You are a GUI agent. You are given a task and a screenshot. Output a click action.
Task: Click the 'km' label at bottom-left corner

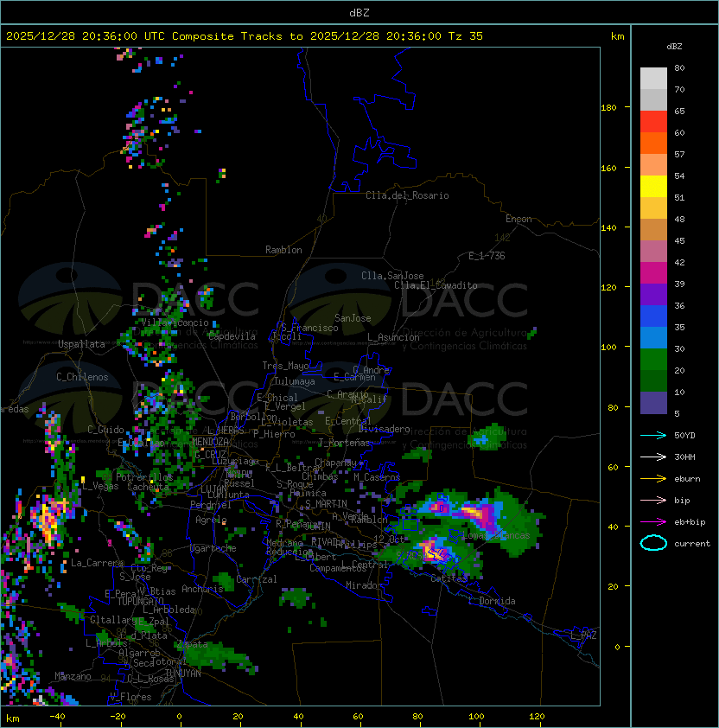[x=13, y=718]
